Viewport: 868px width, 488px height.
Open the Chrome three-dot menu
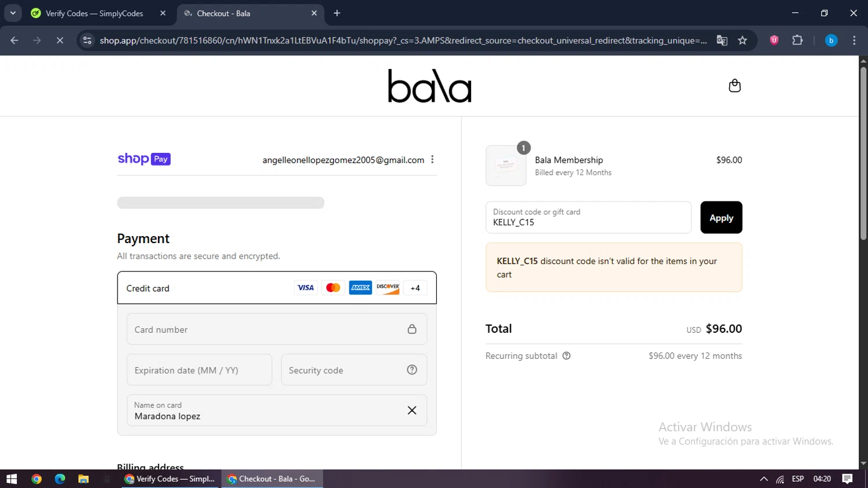(x=854, y=41)
